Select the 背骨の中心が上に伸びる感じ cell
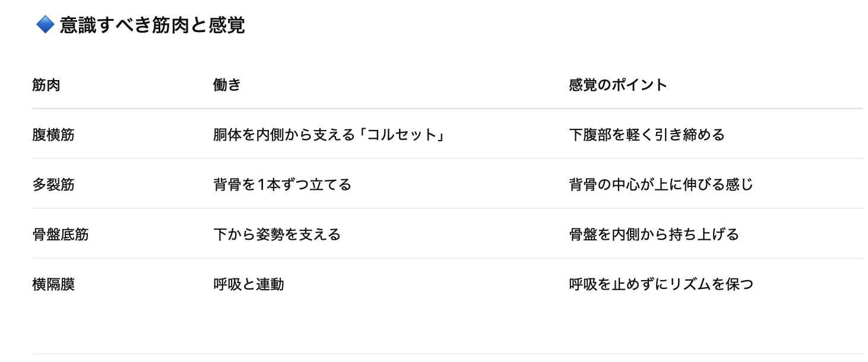 click(661, 185)
